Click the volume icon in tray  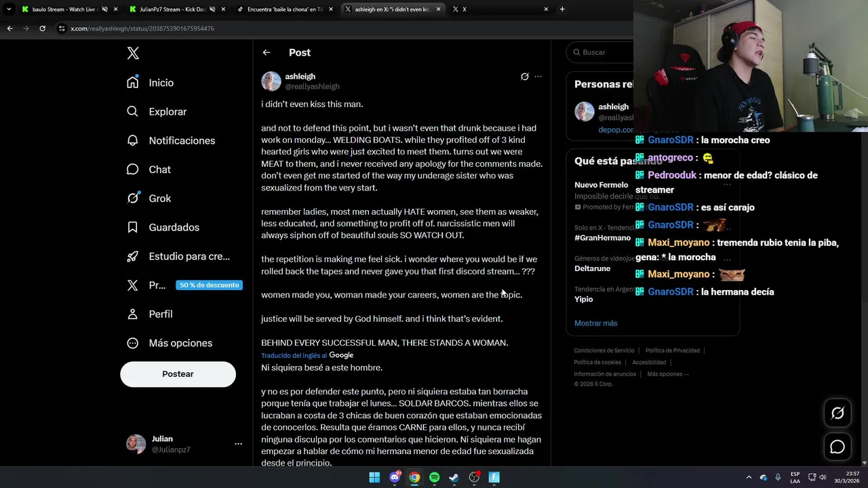822,477
